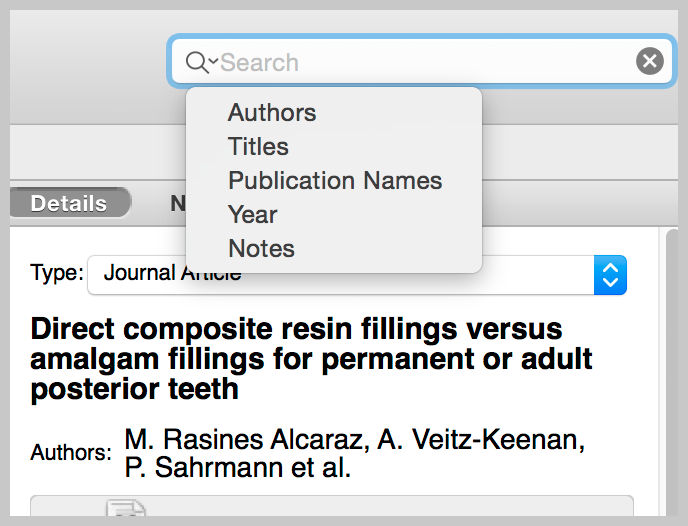
Task: Click the Type: label
Action: click(57, 273)
